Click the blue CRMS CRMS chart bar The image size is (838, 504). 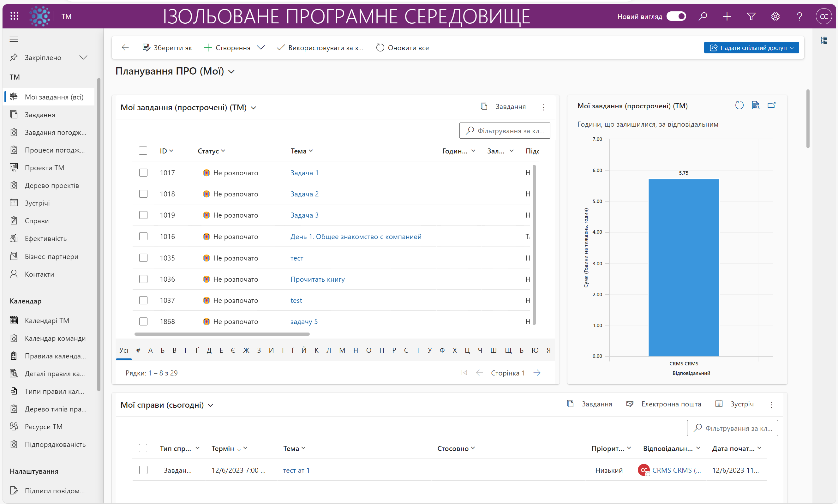pyautogui.click(x=684, y=267)
